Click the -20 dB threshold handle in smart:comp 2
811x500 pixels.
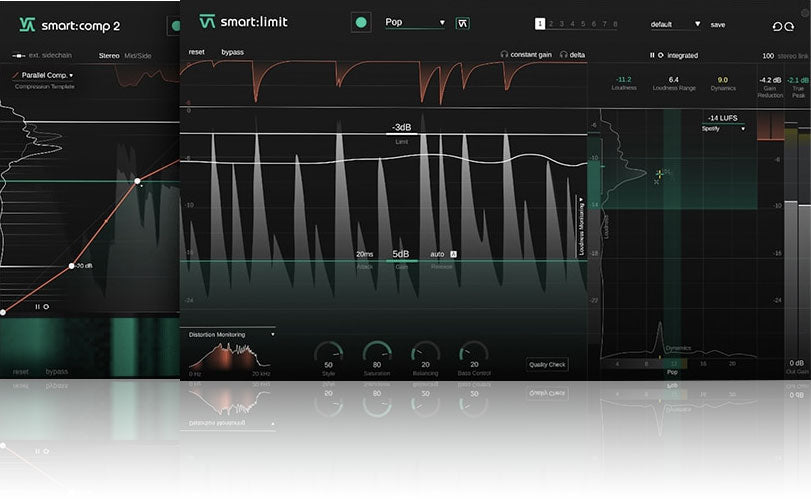pos(71,266)
